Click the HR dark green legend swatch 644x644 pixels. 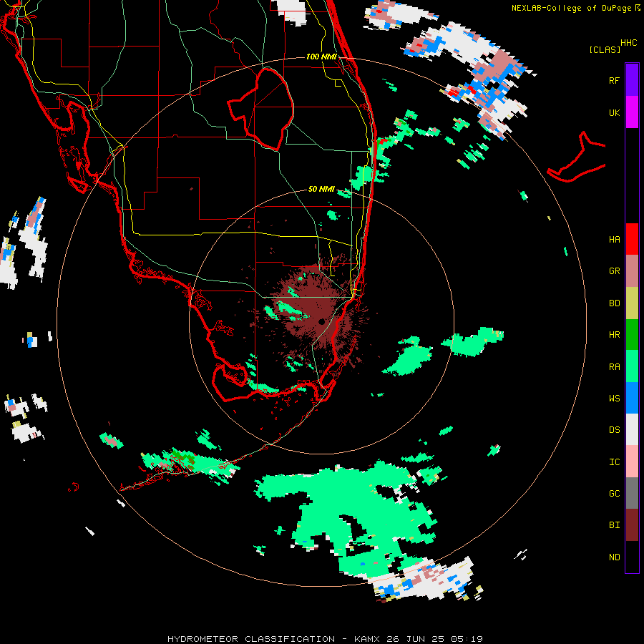click(x=632, y=334)
